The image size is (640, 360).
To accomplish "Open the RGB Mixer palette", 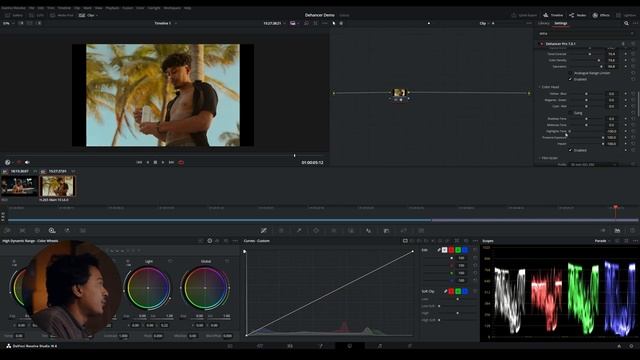I will click(67, 231).
